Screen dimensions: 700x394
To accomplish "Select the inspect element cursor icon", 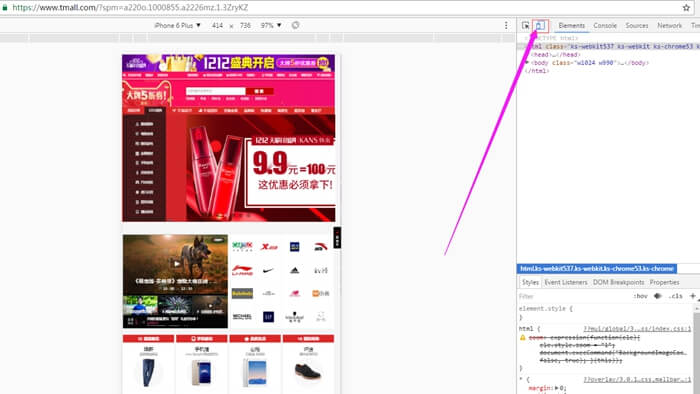I will point(525,26).
